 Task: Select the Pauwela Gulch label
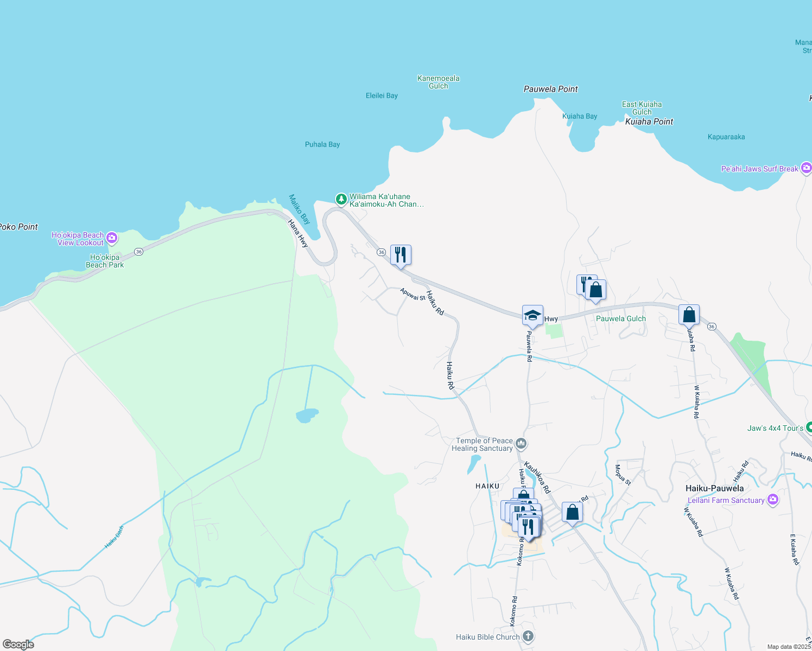click(x=621, y=318)
